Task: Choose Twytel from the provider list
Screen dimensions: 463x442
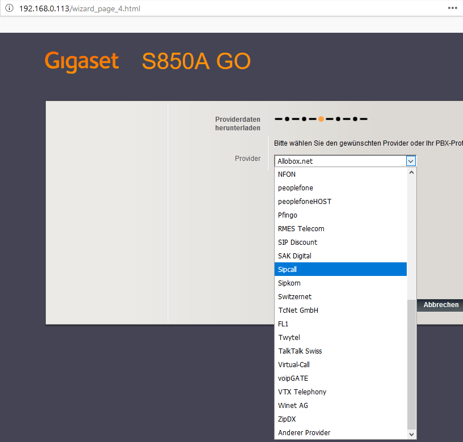Action: point(341,337)
